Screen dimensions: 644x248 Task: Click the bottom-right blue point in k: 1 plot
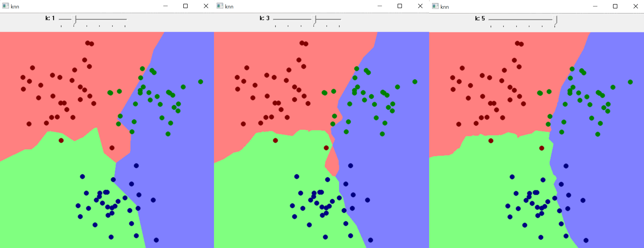[156, 240]
